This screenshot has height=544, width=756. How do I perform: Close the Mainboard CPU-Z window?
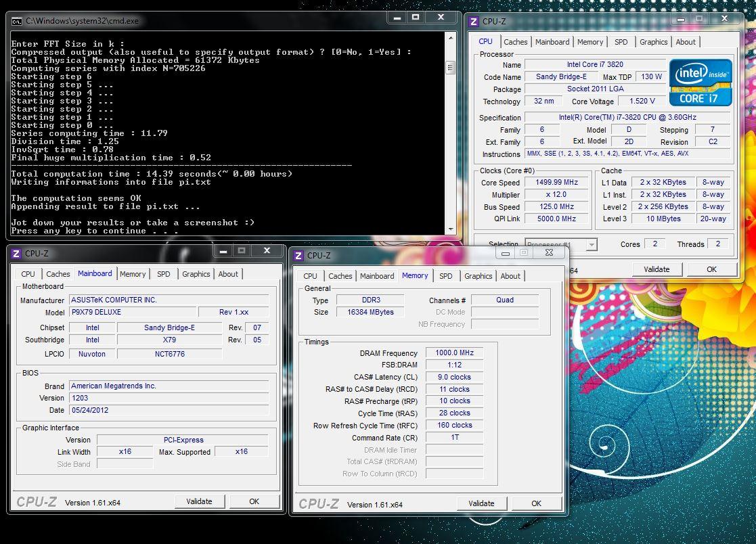pos(267,250)
